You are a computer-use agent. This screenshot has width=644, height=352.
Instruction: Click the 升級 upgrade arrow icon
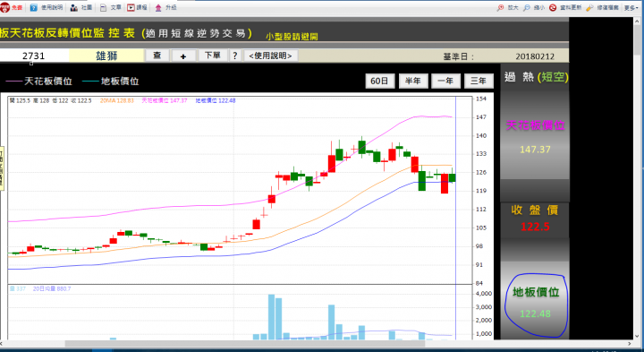pyautogui.click(x=158, y=7)
